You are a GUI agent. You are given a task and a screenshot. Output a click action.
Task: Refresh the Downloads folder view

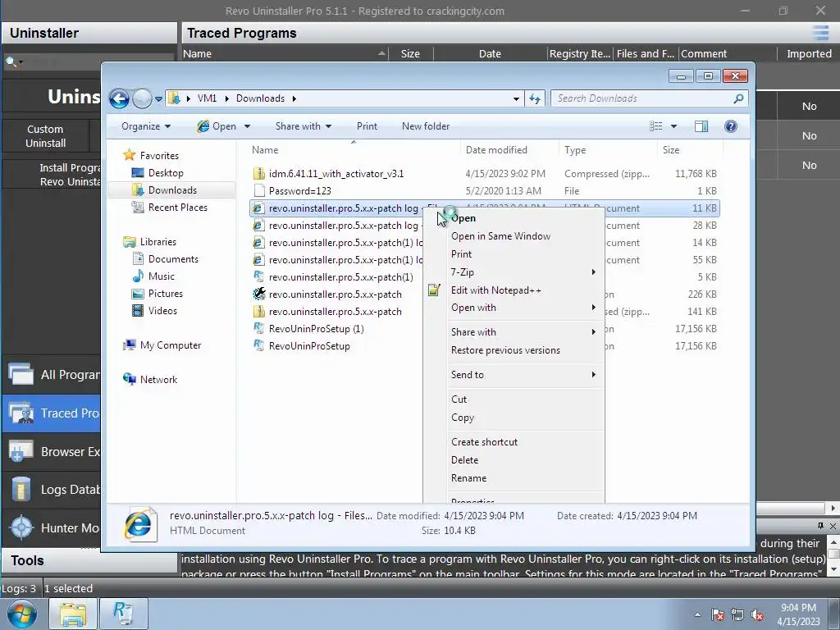click(x=535, y=98)
